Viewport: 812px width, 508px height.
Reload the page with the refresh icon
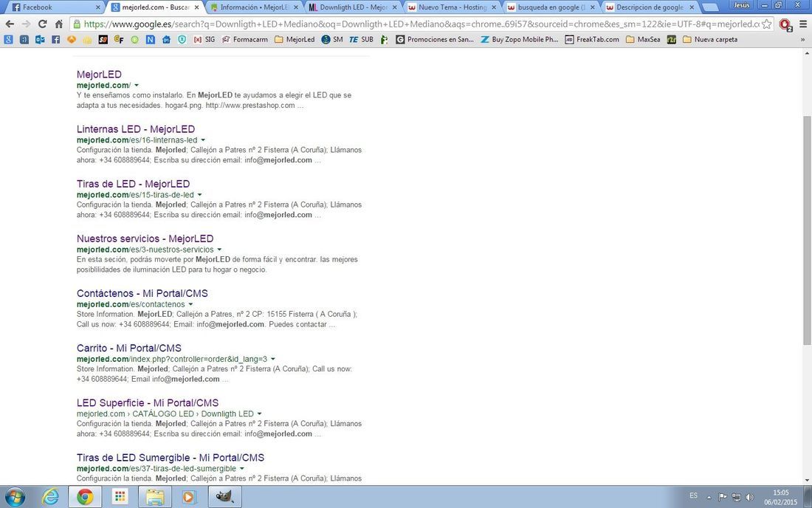[43, 24]
